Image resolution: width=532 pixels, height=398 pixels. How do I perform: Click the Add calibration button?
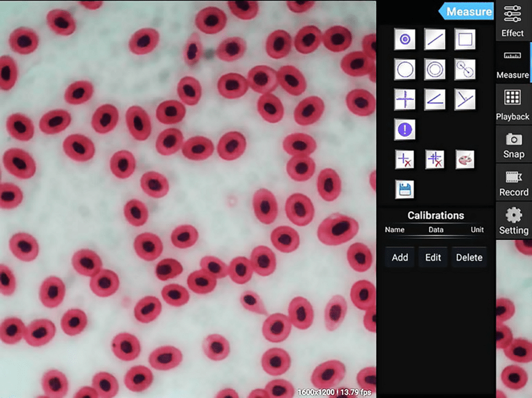click(400, 257)
